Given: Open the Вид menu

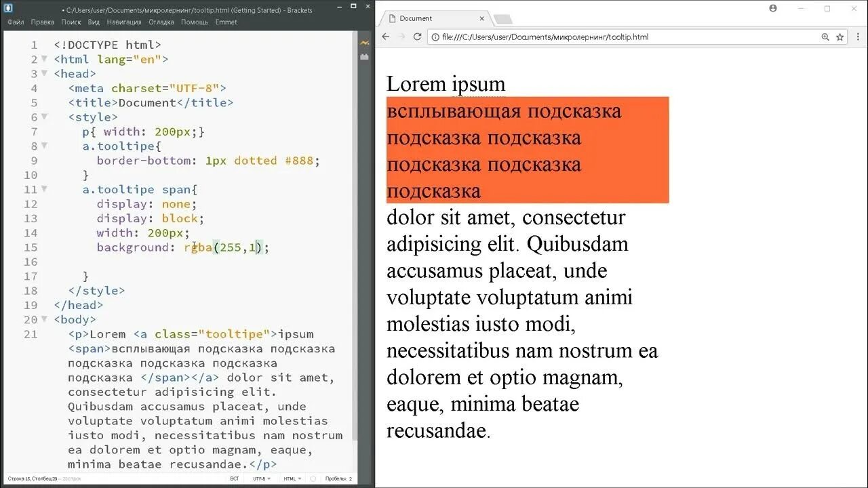Looking at the screenshot, I should 94,22.
